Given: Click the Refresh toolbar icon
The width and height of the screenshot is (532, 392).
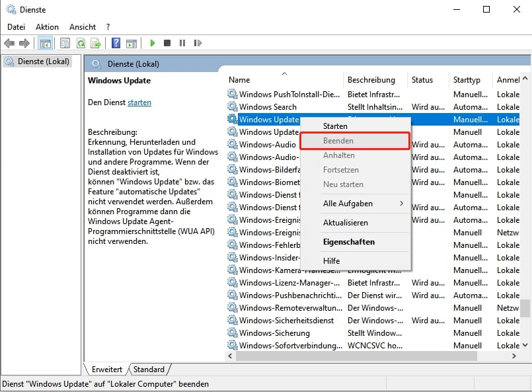Looking at the screenshot, I should pyautogui.click(x=80, y=43).
